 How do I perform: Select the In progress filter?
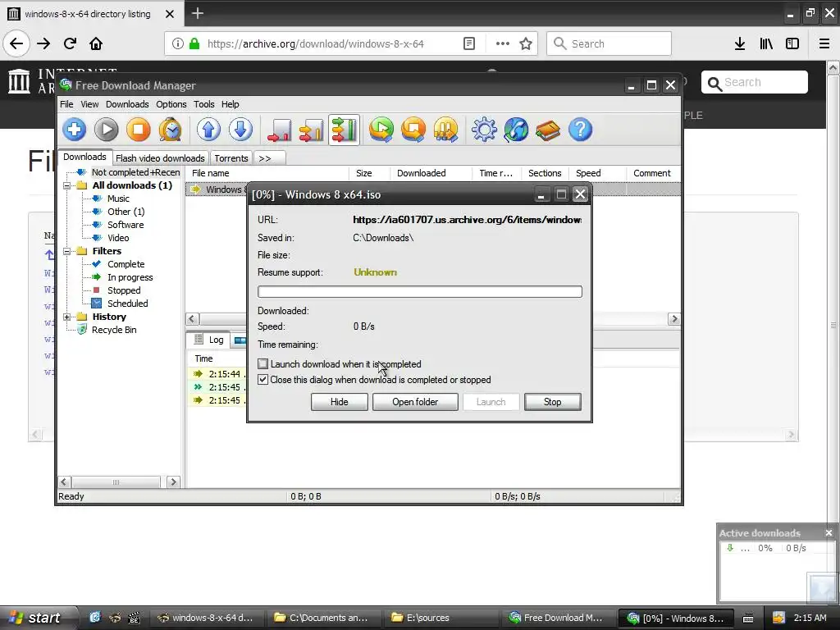(130, 277)
